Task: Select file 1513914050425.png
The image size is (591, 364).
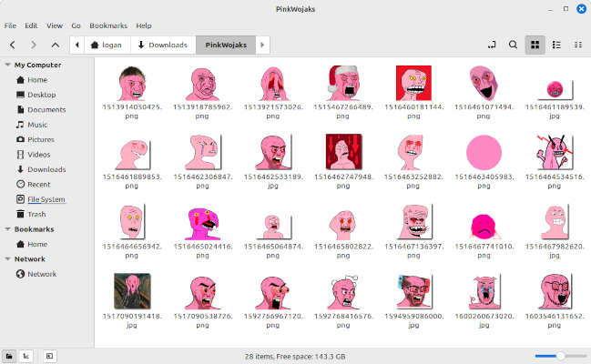Action: click(132, 92)
